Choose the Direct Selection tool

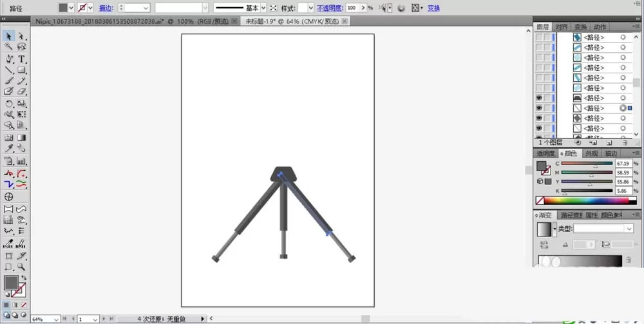[21, 37]
